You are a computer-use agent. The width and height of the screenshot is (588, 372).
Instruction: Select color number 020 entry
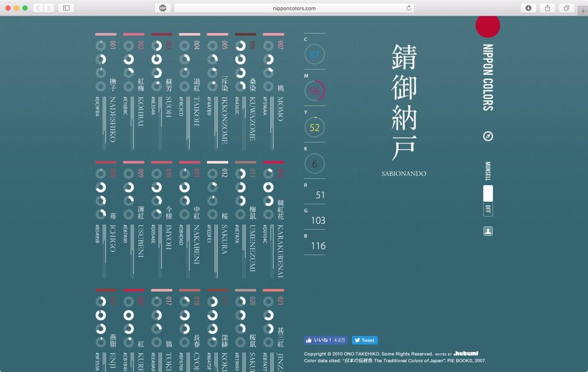[x=246, y=331]
